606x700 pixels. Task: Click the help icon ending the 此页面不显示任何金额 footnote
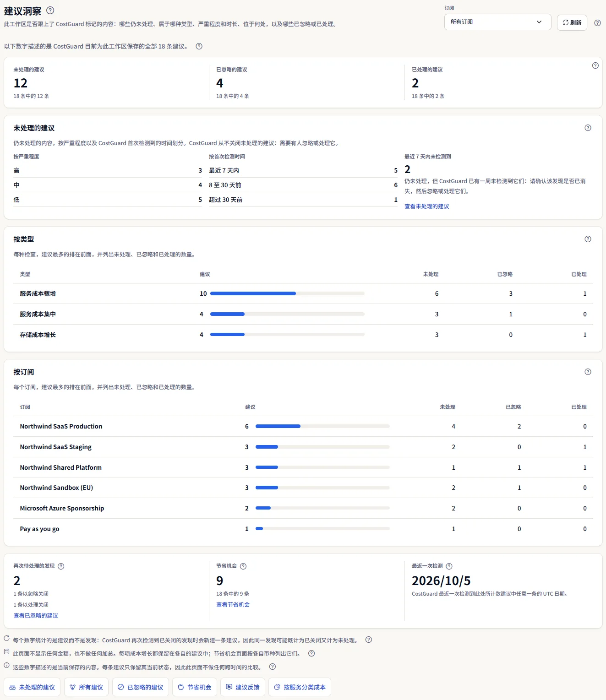[x=311, y=653]
